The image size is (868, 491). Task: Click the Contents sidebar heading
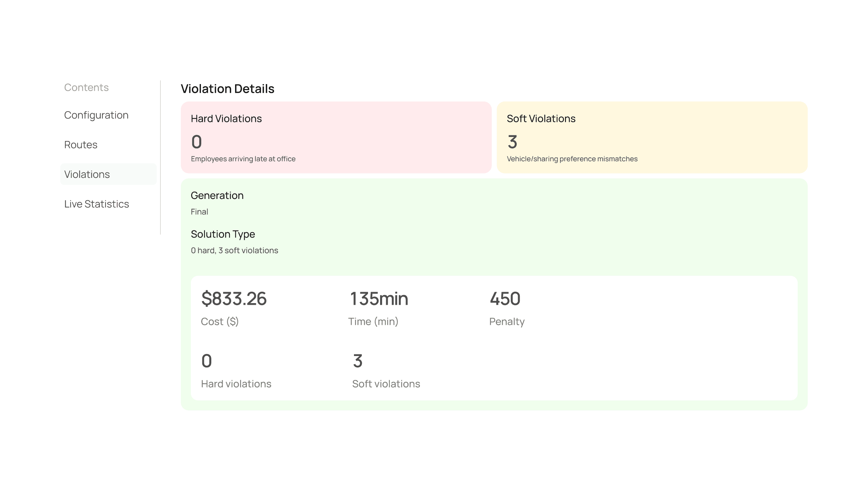[86, 87]
